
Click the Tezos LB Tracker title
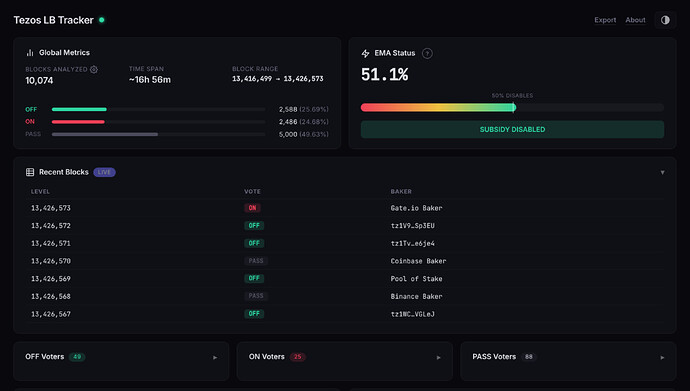point(53,20)
